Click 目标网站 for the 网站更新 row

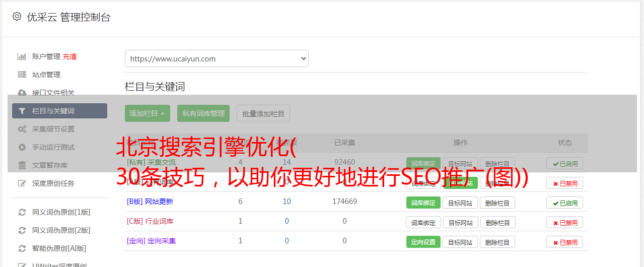[460, 203]
